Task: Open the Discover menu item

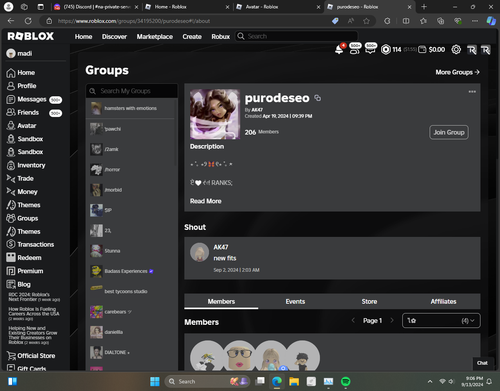Action: click(x=114, y=37)
